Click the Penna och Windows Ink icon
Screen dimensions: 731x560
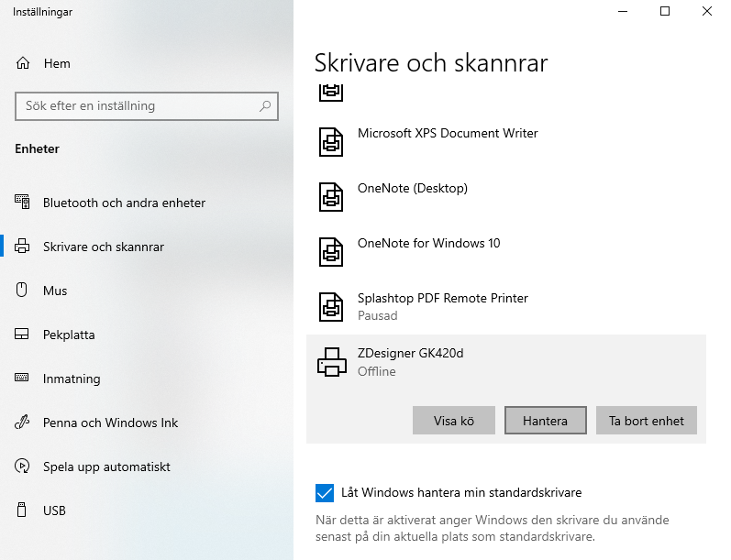pyautogui.click(x=23, y=423)
